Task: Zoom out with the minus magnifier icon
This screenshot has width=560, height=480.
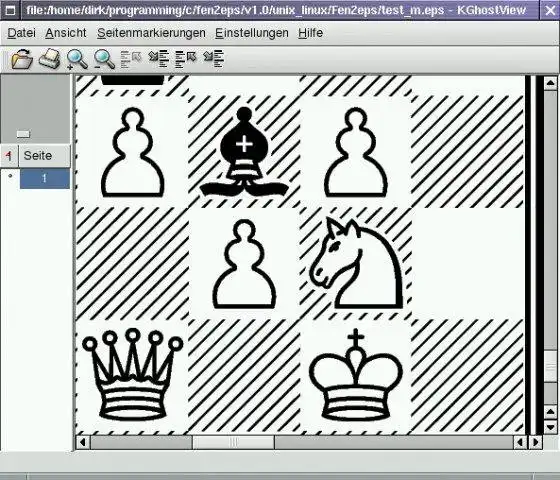Action: pyautogui.click(x=104, y=59)
